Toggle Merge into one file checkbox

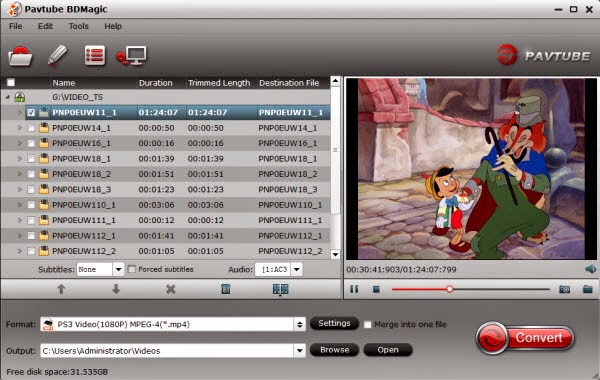tap(367, 325)
